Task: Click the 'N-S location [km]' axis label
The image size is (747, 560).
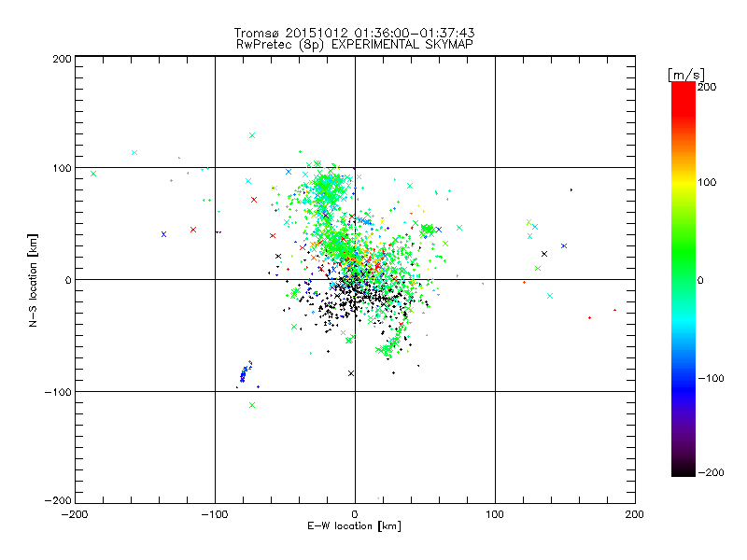Action: pos(33,280)
